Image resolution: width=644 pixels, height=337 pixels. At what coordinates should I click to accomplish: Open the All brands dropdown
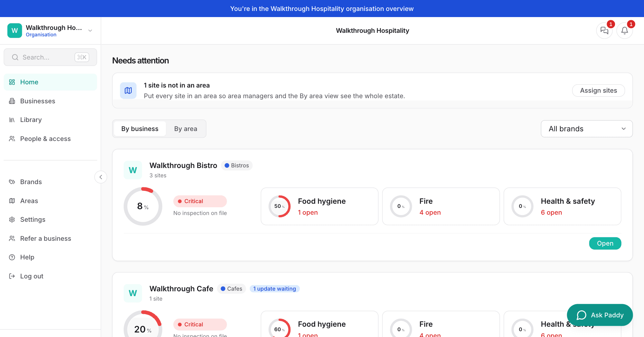pyautogui.click(x=587, y=129)
